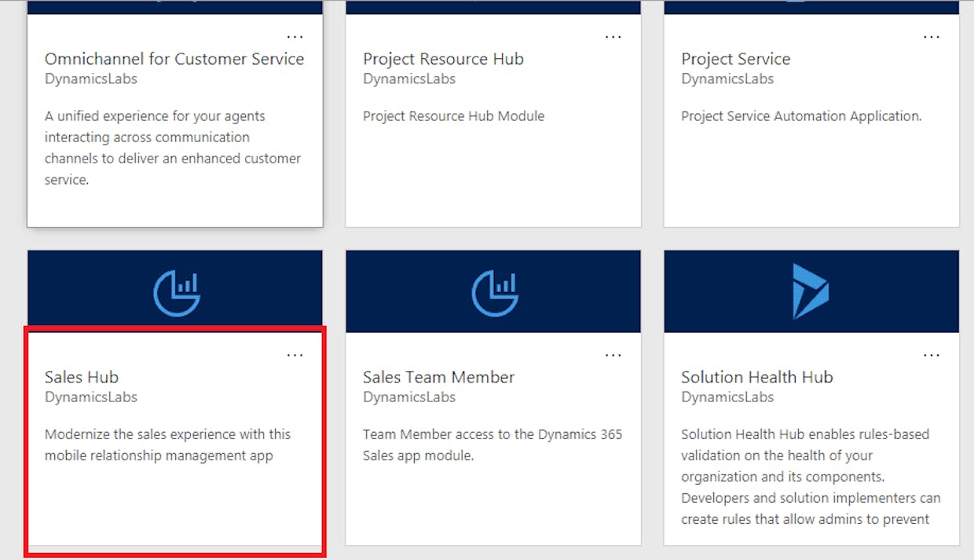Open more options for Sales Team Member
The image size is (974, 560).
(x=613, y=355)
